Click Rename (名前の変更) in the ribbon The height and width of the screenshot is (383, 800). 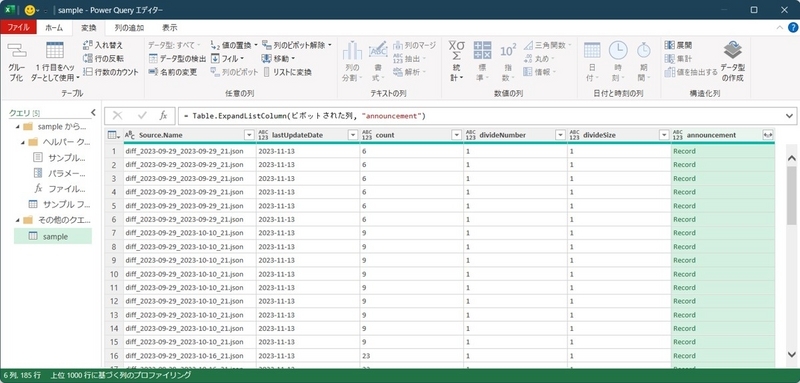(172, 72)
